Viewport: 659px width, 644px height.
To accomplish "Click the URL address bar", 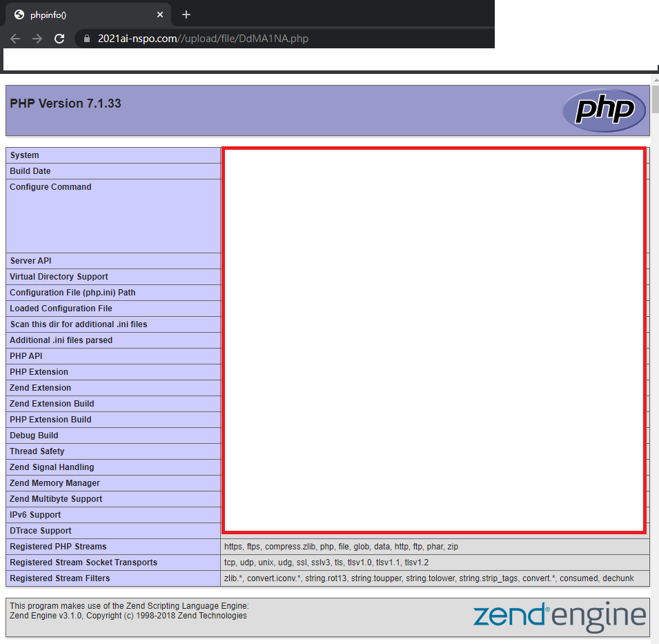I will 286,39.
